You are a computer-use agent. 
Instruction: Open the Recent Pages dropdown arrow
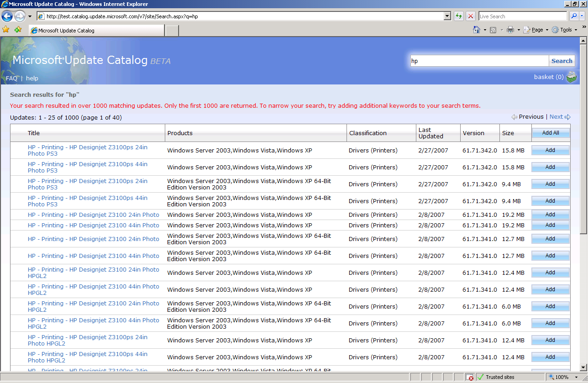30,16
